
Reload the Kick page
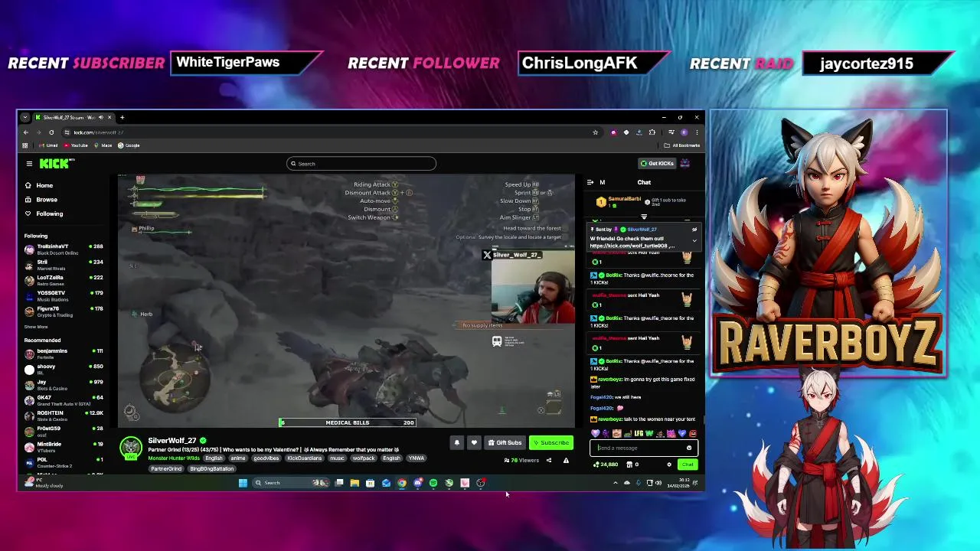tap(51, 132)
